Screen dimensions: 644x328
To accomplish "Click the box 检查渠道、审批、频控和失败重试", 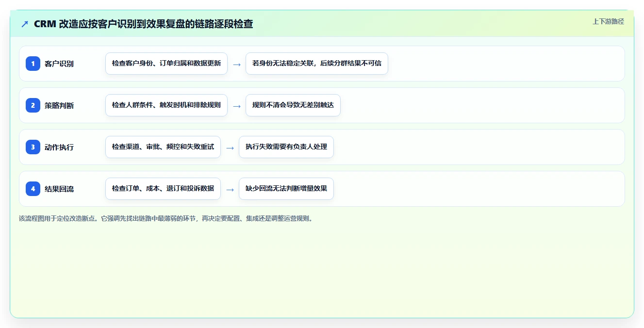I will 163,147.
